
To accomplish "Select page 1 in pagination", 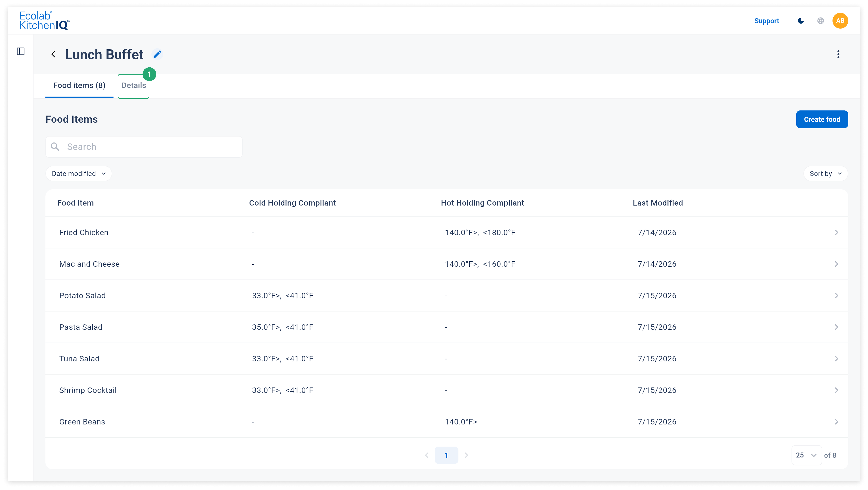I will [446, 455].
